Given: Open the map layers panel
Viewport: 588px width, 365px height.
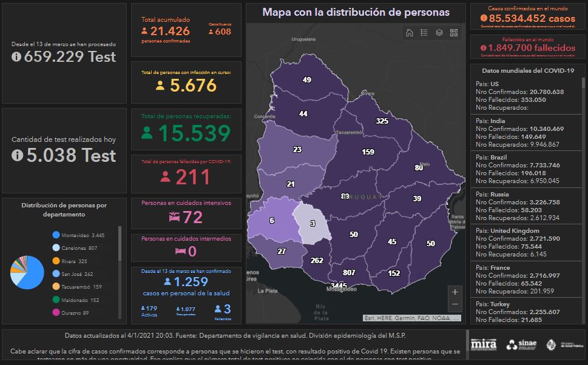Looking at the screenshot, I should (439, 33).
